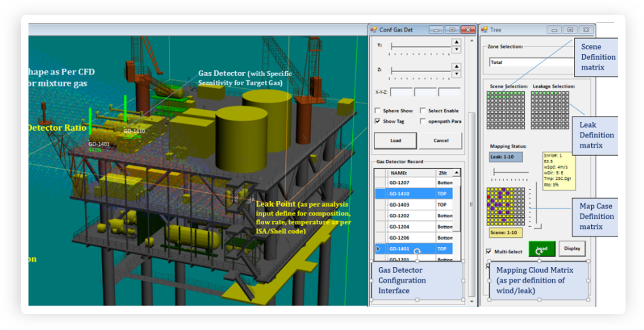
Task: Toggle the Multi-Select checkbox
Action: tap(488, 251)
